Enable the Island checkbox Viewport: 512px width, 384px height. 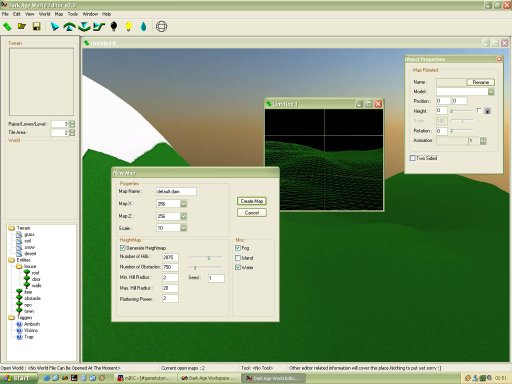238,258
